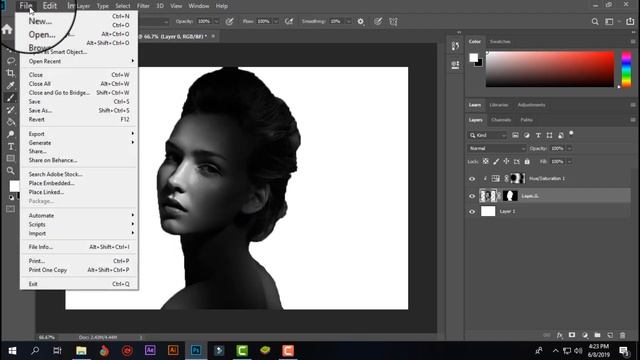Select the Paint Bucket tool
The width and height of the screenshot is (640, 360).
(x=11, y=122)
